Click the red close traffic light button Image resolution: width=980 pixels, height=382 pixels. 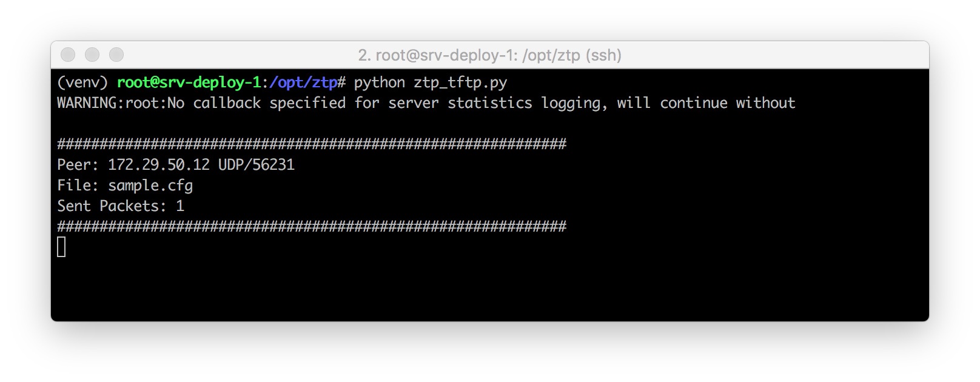click(x=68, y=55)
